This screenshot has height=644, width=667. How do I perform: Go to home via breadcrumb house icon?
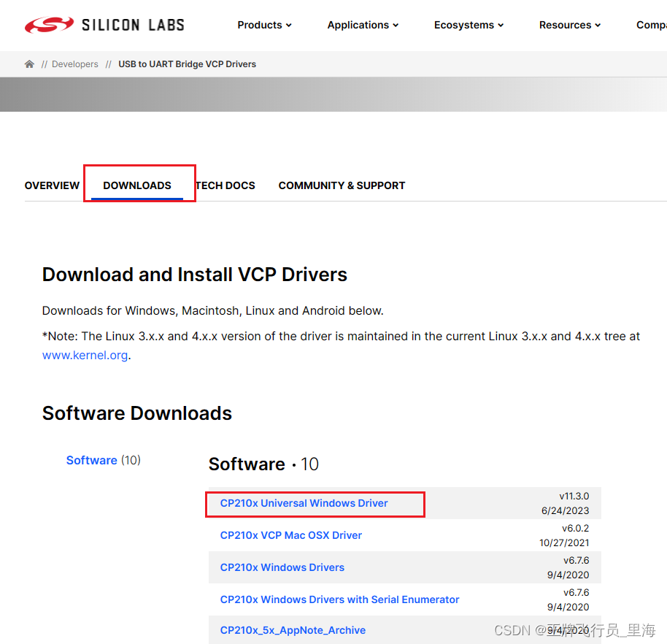click(29, 64)
